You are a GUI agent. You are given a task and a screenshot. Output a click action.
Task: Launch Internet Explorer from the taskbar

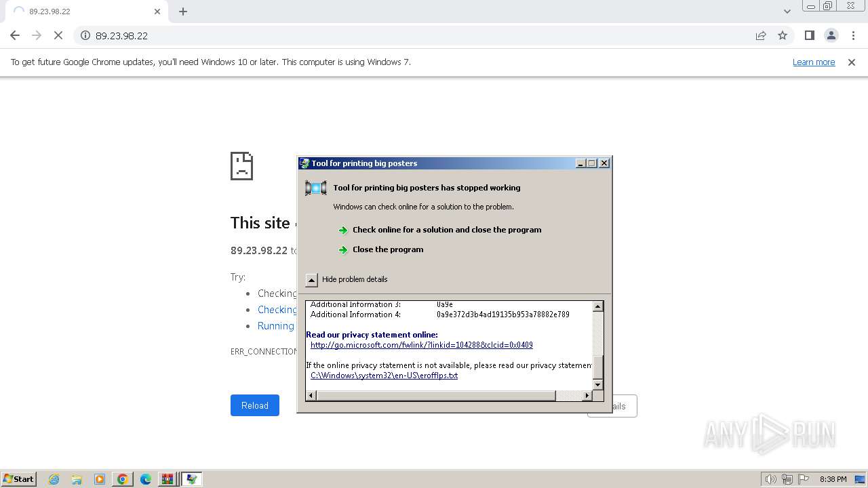tap(54, 479)
